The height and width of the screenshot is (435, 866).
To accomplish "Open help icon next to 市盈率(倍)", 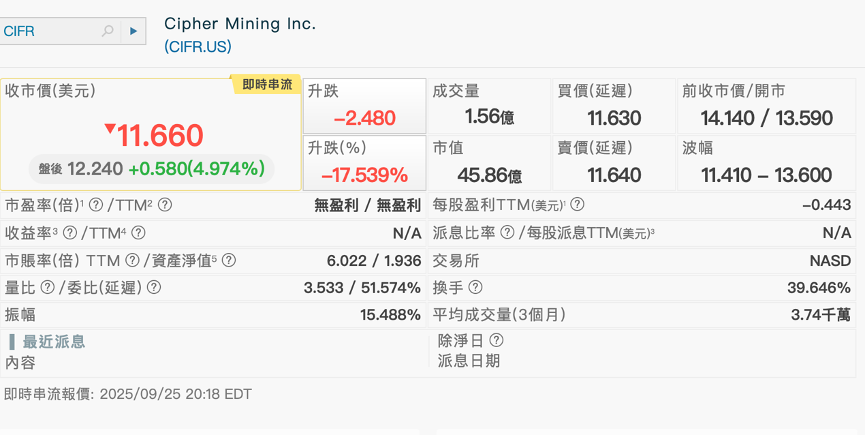I will tap(96, 205).
